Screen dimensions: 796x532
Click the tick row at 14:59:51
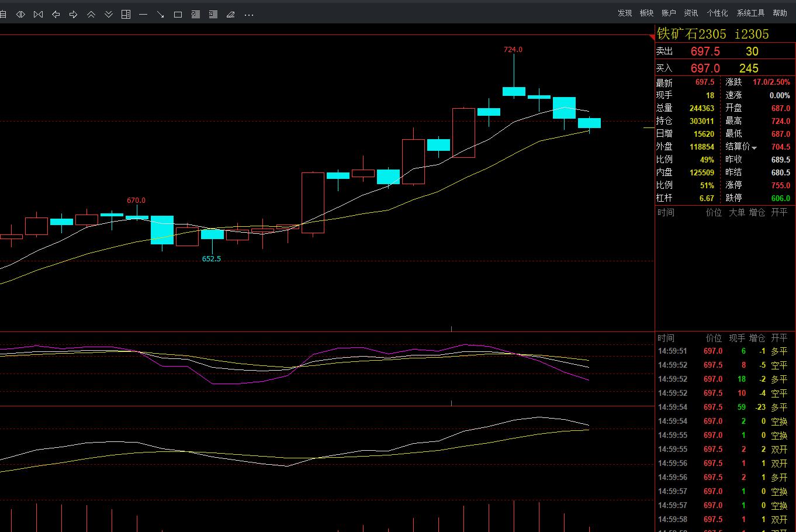click(725, 351)
